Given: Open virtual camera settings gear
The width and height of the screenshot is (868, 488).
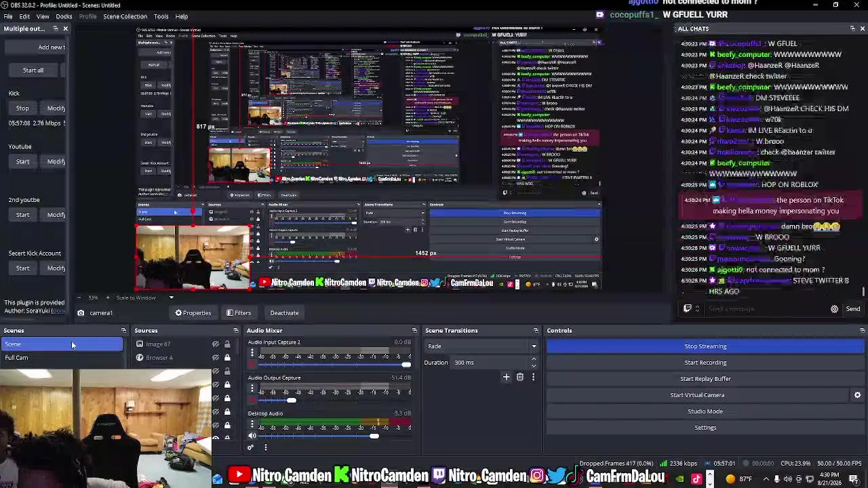Looking at the screenshot, I should pos(857,395).
